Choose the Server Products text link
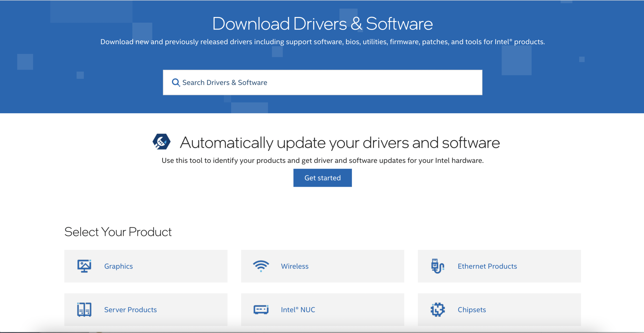This screenshot has width=644, height=333. 130,310
